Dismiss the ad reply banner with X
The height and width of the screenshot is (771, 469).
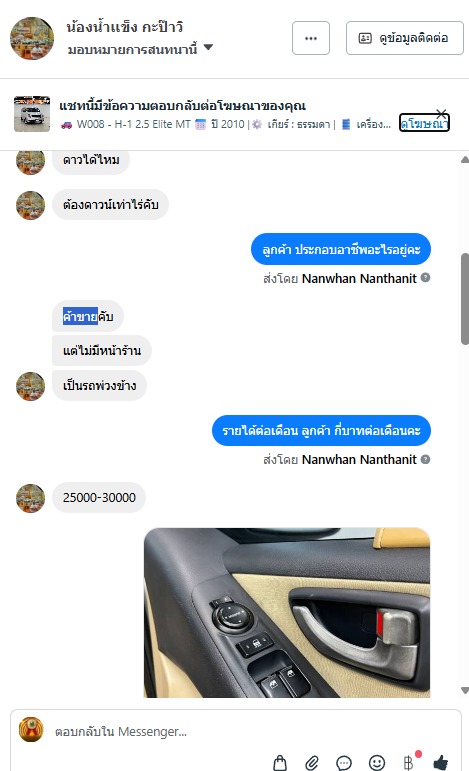pos(441,114)
